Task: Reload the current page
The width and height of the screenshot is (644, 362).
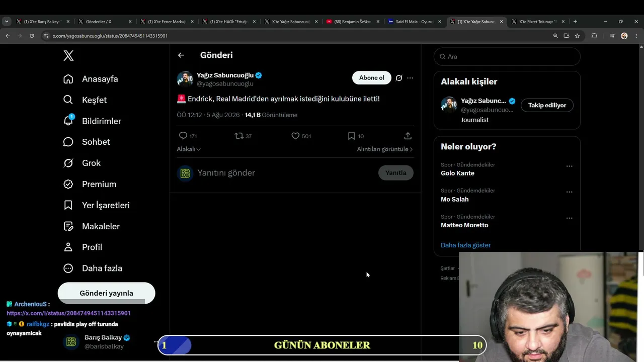Action: click(x=32, y=36)
